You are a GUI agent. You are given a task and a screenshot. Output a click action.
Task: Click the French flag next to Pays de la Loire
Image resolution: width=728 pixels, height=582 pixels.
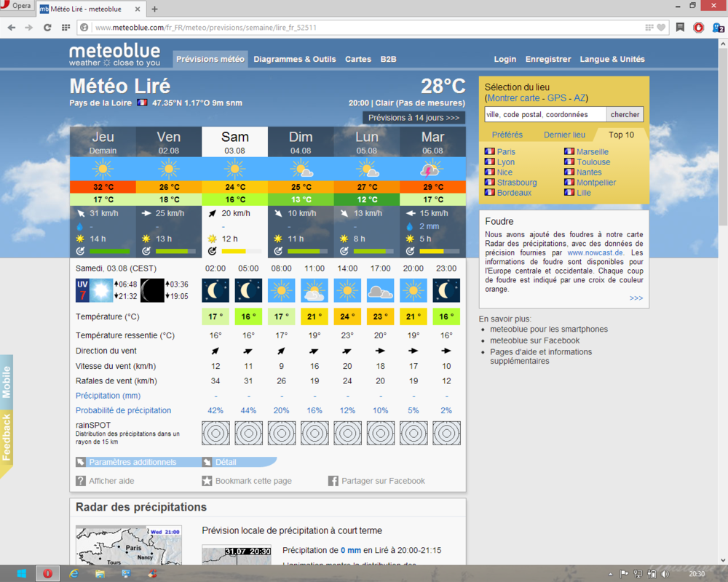pos(142,103)
